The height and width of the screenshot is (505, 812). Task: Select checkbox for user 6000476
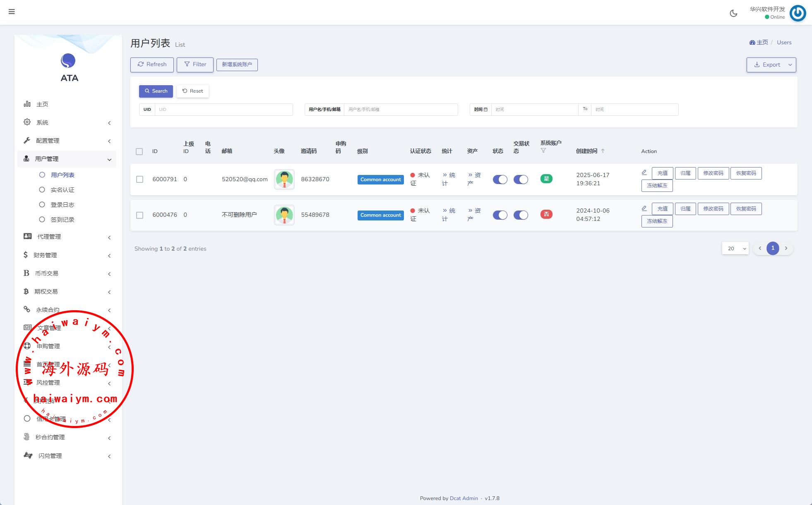tap(139, 215)
